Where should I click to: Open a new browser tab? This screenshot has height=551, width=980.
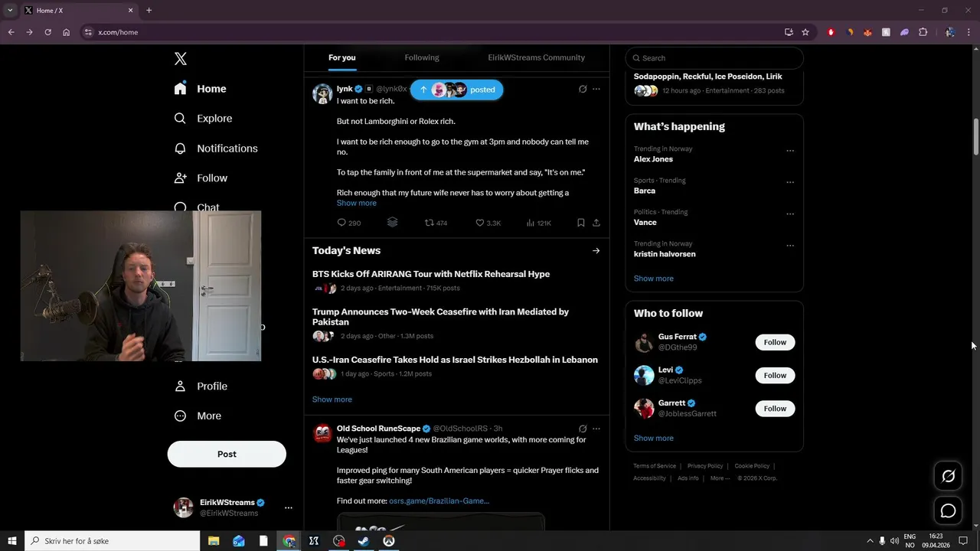[149, 11]
